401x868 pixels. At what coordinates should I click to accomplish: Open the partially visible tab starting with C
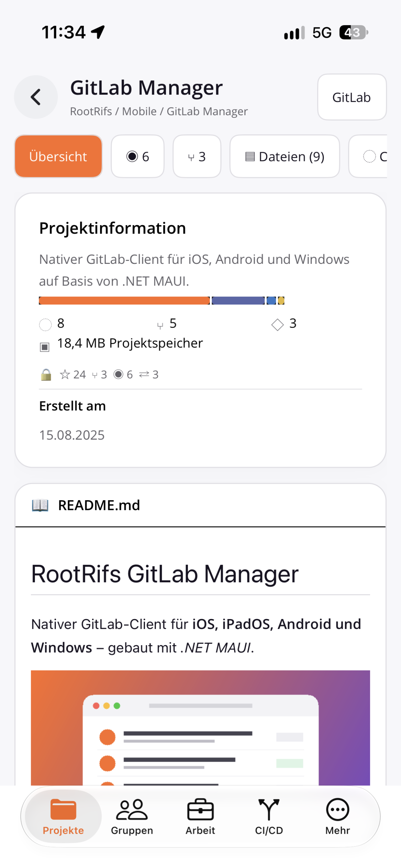tap(368, 156)
